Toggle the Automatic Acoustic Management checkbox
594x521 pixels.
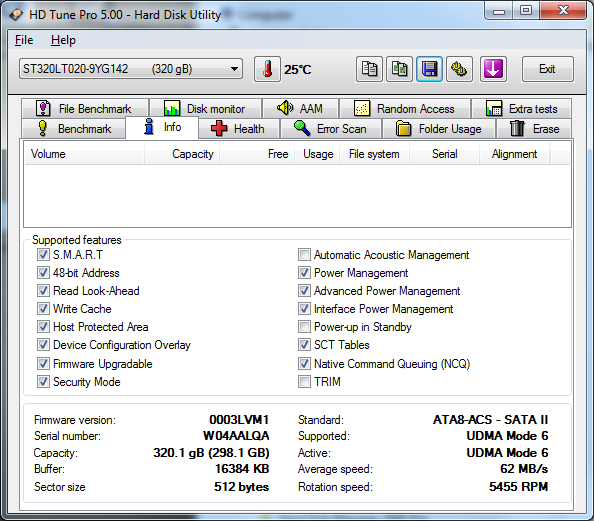pyautogui.click(x=304, y=255)
